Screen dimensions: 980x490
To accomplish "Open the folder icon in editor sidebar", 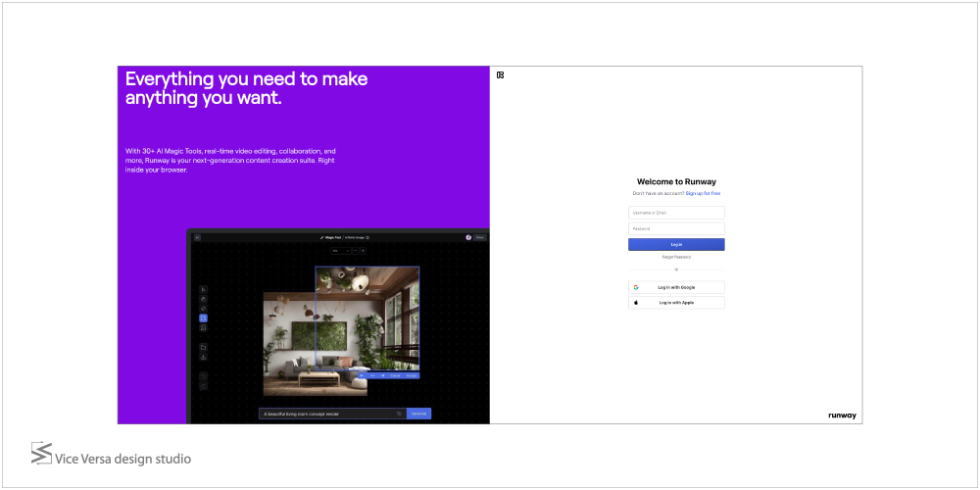I will tap(203, 347).
